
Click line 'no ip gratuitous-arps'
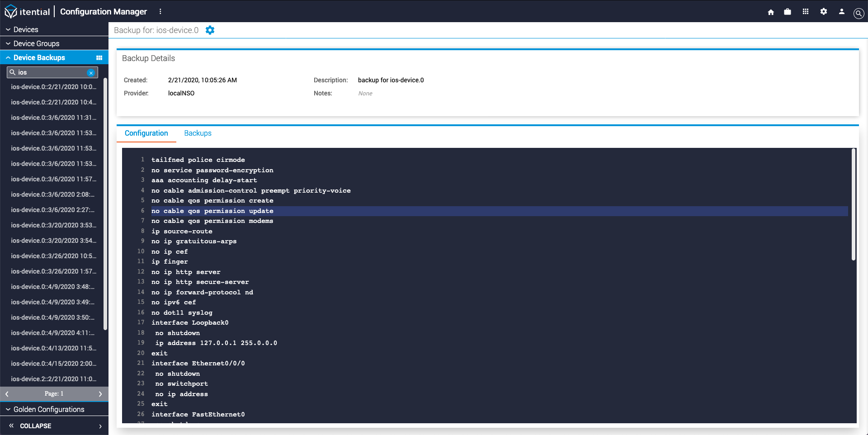click(x=194, y=241)
